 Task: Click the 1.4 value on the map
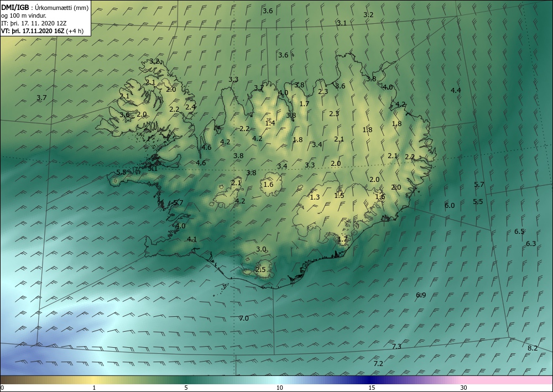270,123
